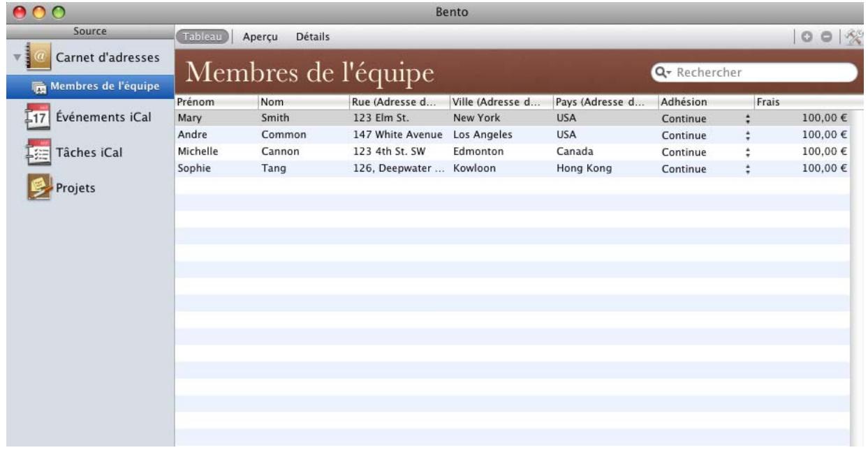Click the Pays (Adresse d... column header

[605, 102]
